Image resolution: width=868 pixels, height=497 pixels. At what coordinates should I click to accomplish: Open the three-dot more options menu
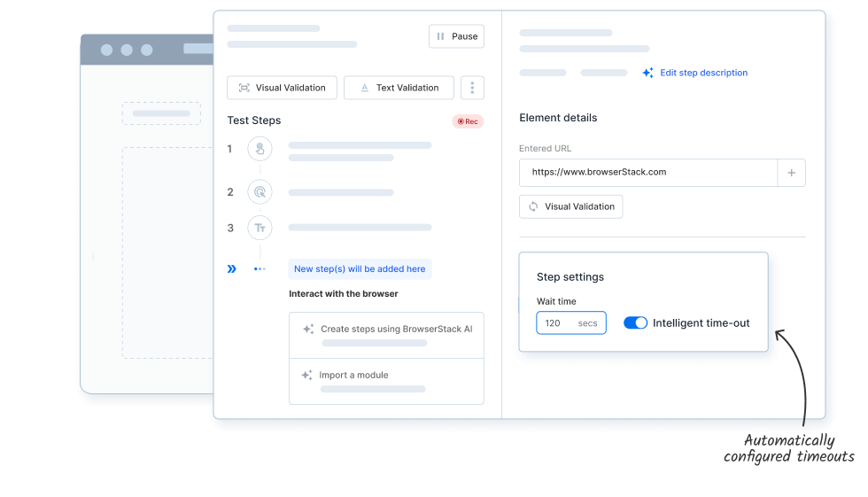point(473,88)
